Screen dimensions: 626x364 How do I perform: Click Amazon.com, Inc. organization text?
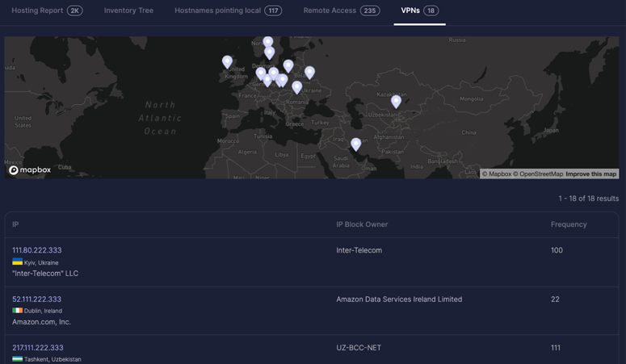click(x=41, y=322)
